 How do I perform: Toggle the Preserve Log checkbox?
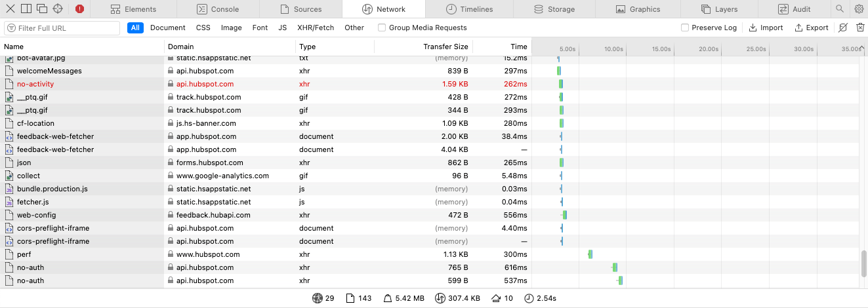pyautogui.click(x=685, y=28)
